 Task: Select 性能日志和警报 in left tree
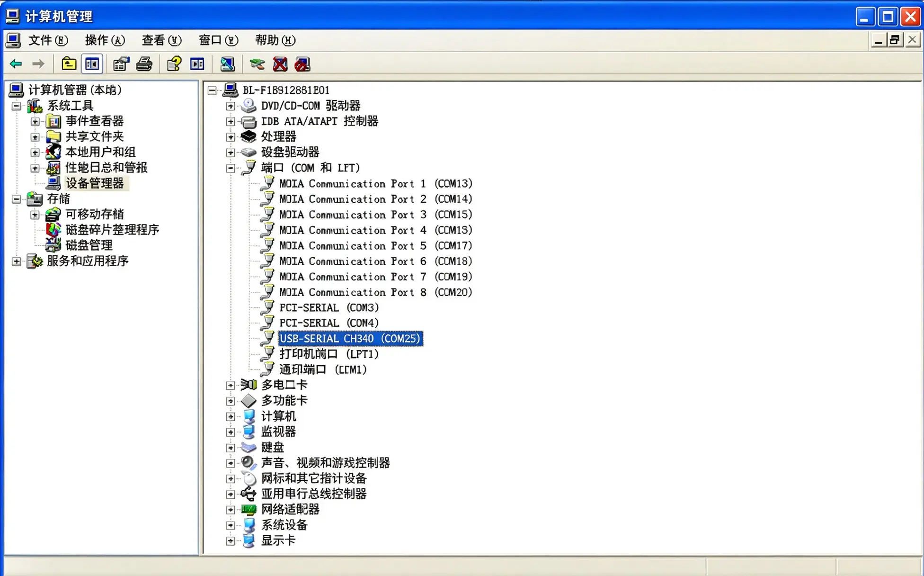coord(107,168)
